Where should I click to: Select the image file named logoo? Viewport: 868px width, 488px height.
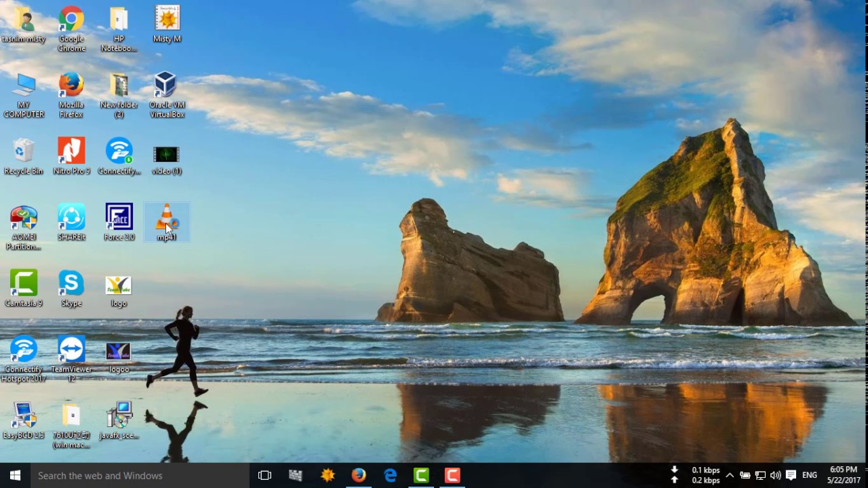(119, 358)
